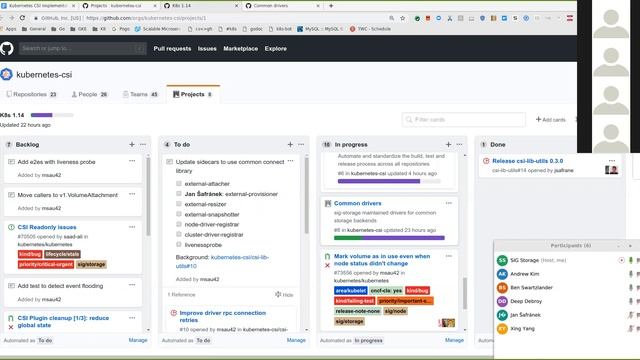Open the Pull requests menu item
Image resolution: width=640 pixels, height=360 pixels.
[x=172, y=49]
